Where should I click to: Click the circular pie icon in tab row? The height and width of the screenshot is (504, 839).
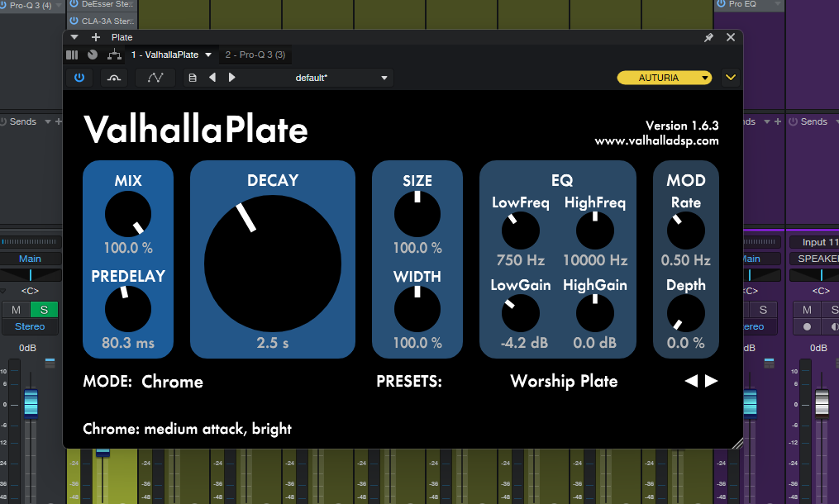tap(93, 55)
